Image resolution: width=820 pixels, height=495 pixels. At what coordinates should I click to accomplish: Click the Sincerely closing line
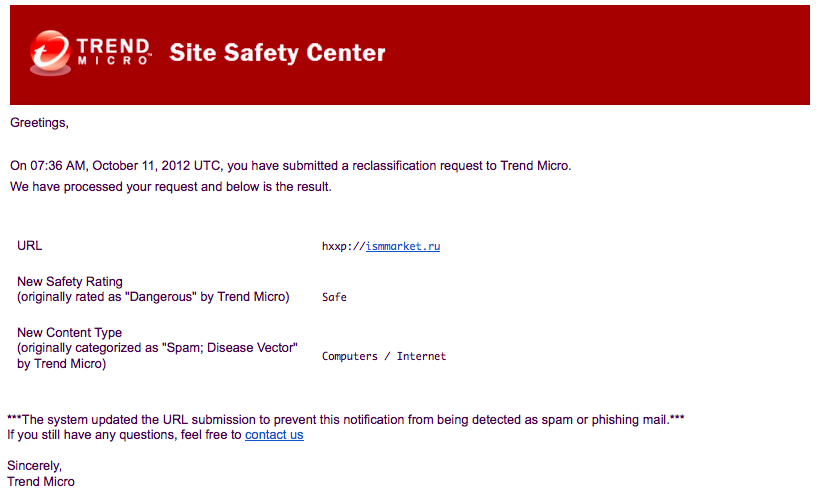(x=34, y=466)
